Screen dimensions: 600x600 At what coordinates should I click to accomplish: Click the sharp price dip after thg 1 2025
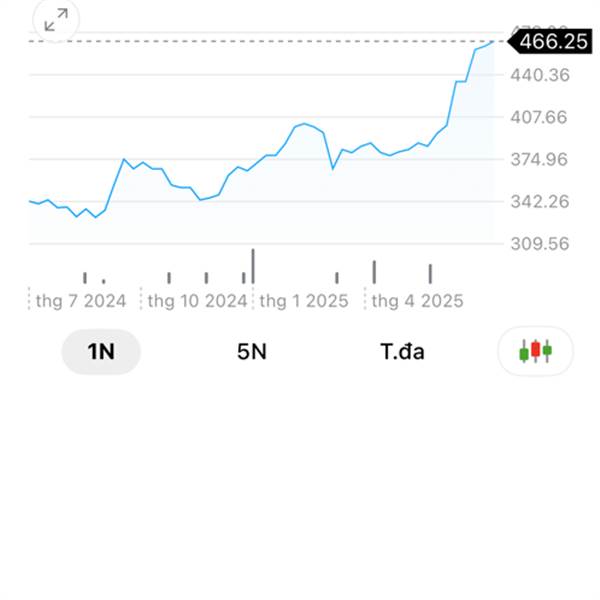[333, 168]
